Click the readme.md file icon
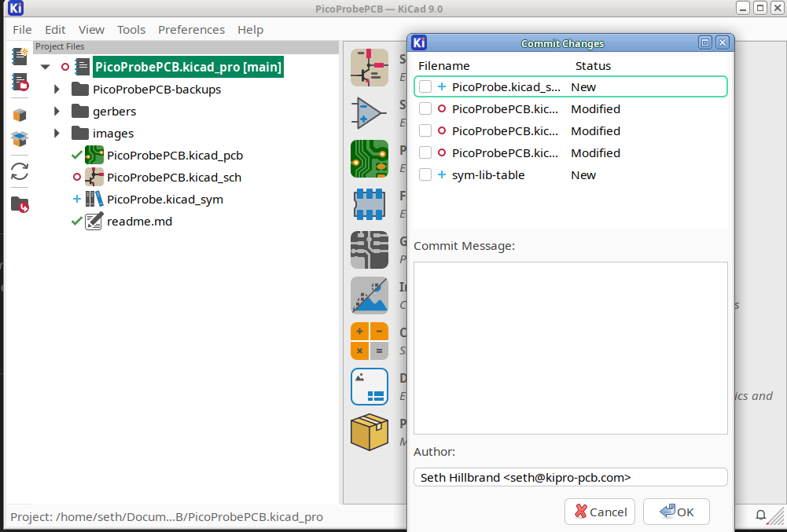Viewport: 787px width, 532px height. [x=94, y=222]
